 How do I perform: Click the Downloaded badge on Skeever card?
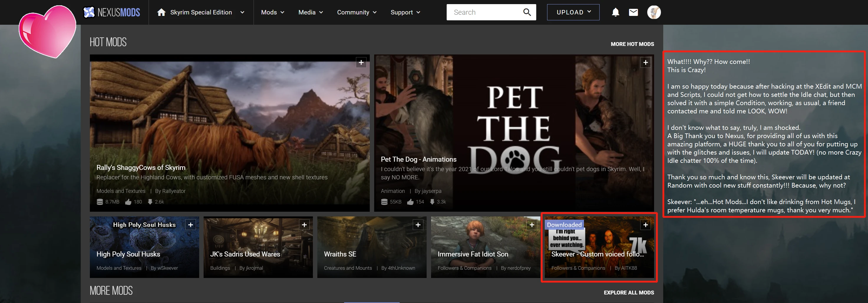pos(564,225)
